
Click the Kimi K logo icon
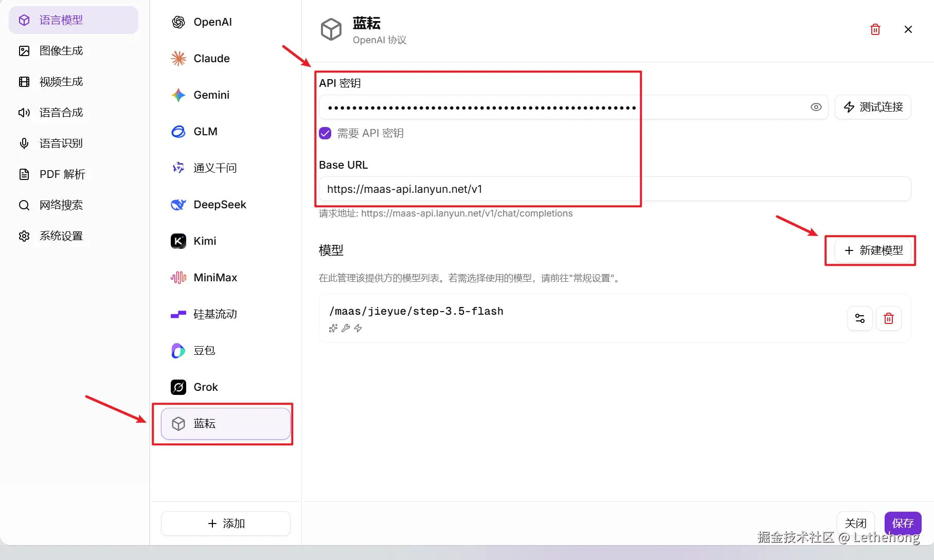click(x=178, y=241)
